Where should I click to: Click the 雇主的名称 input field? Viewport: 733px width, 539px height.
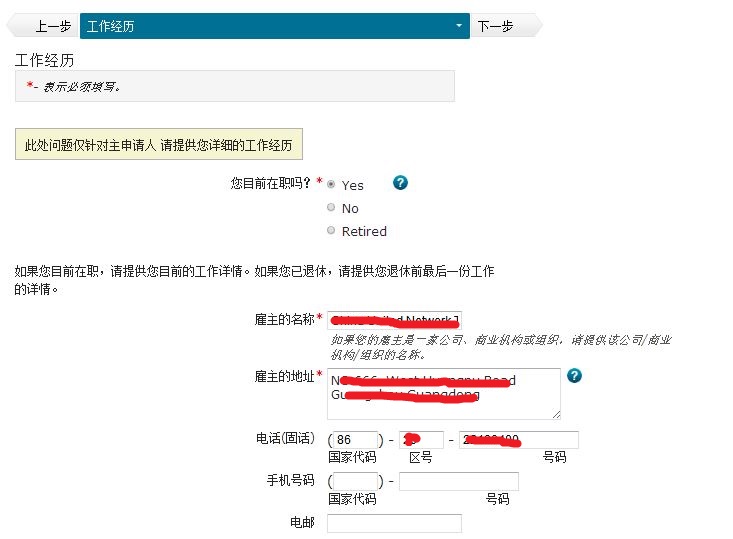pyautogui.click(x=394, y=320)
